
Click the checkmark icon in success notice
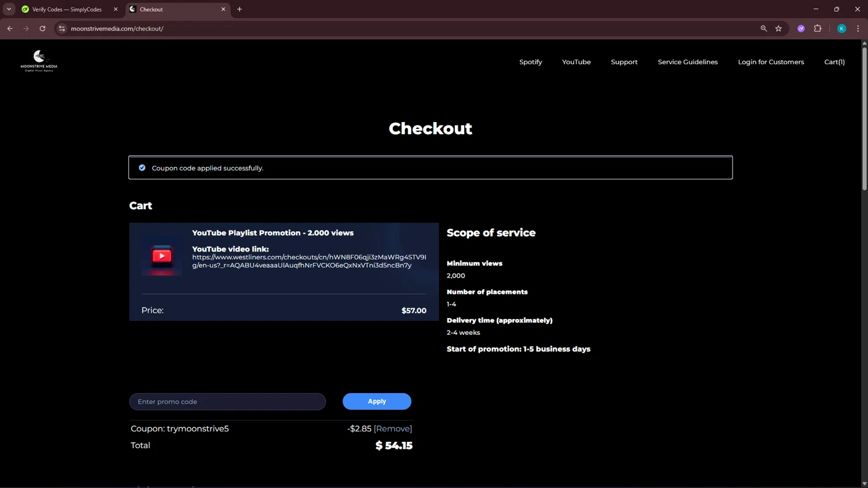tap(142, 168)
